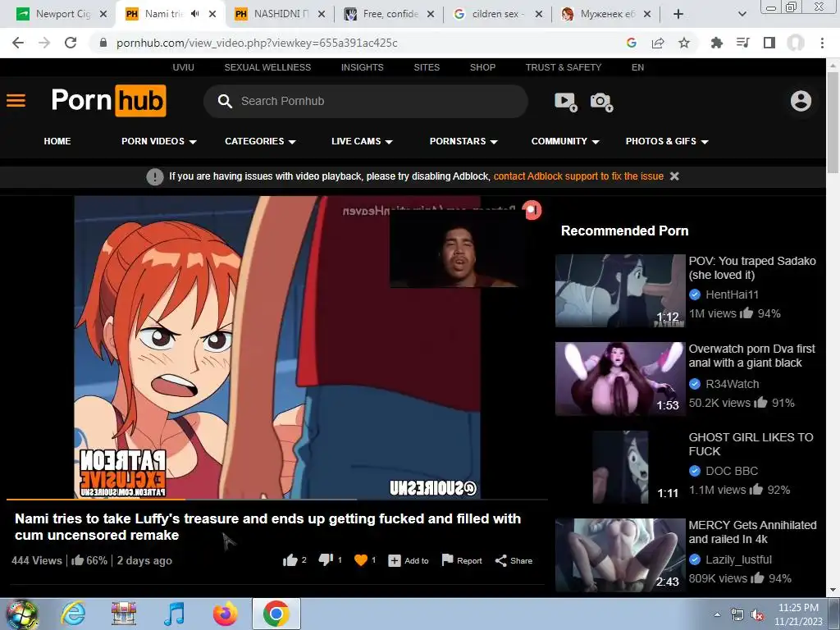840x630 pixels.
Task: Open Chrome three-dot menu
Action: point(822,43)
